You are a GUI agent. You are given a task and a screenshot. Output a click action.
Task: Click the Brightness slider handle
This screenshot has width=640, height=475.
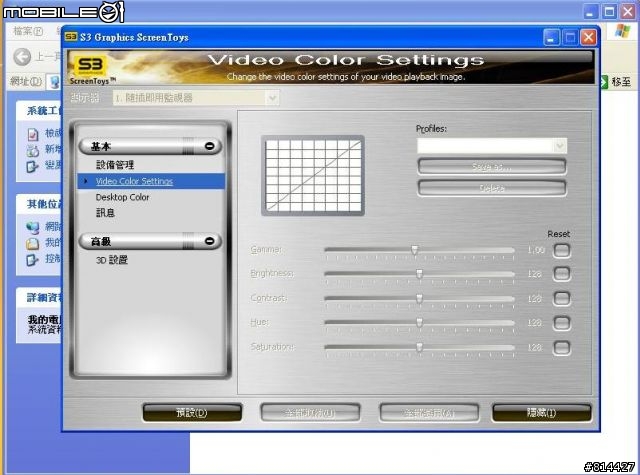tap(420, 274)
